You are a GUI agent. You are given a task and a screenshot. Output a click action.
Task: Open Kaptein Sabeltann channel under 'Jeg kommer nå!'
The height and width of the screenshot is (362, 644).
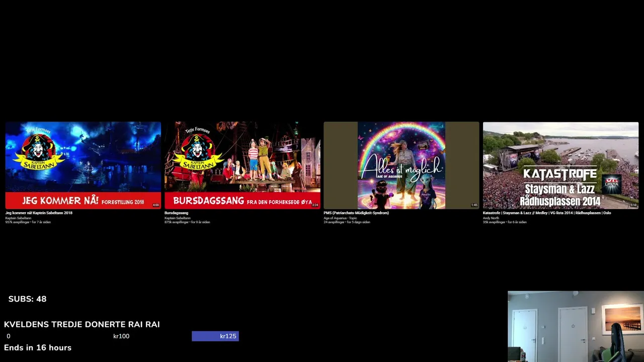tap(18, 218)
